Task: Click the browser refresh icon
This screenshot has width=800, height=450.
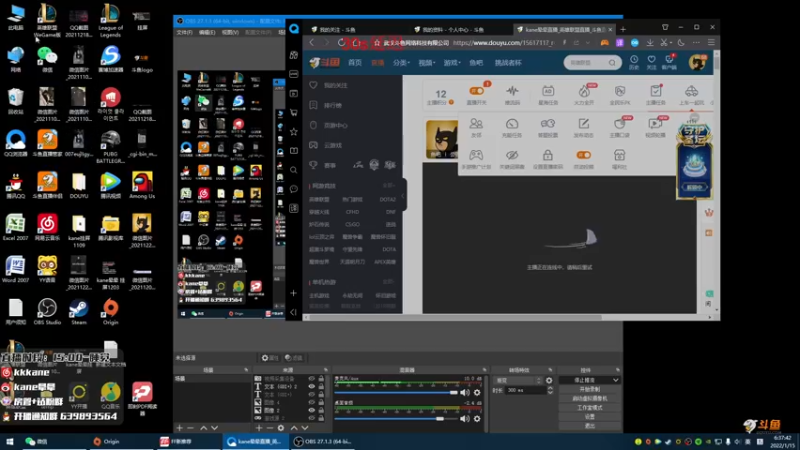Action: pos(341,43)
